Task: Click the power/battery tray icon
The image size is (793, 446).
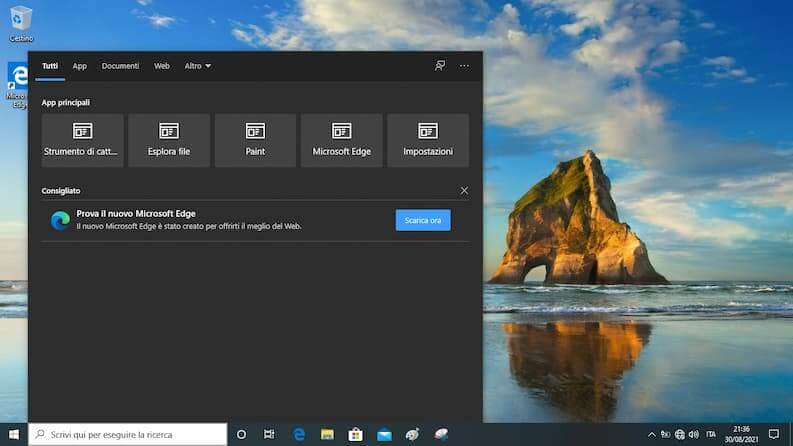Action: coord(666,434)
